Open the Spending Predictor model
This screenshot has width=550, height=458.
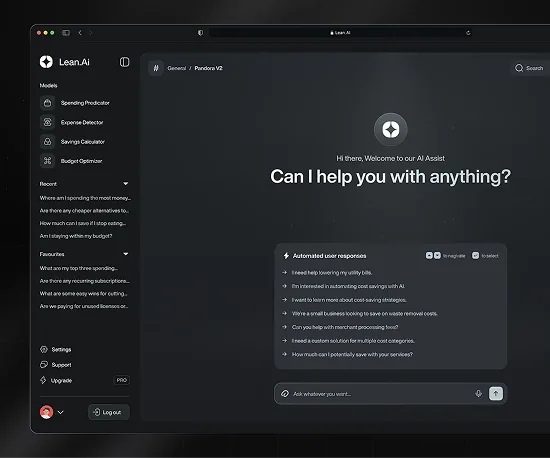75,103
